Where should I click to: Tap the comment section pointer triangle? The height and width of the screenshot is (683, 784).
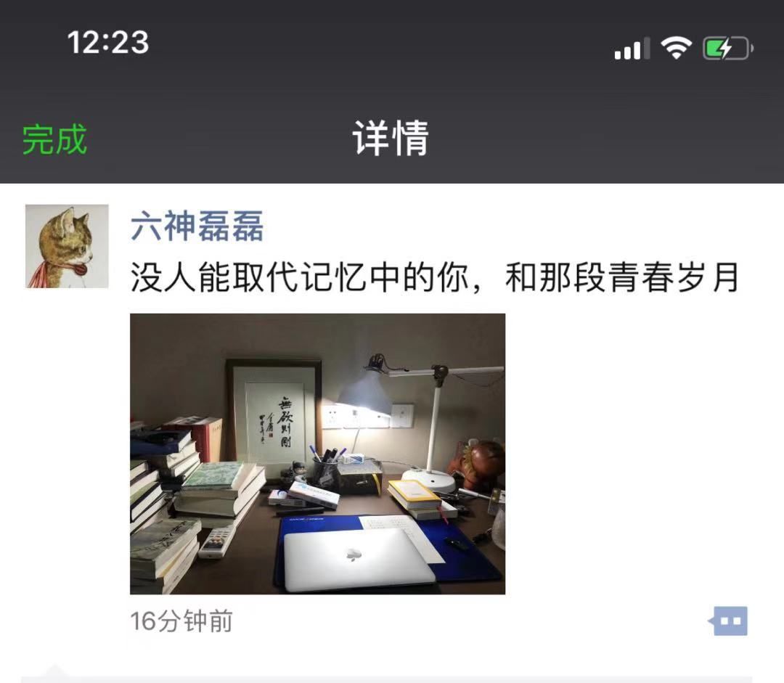(55, 671)
